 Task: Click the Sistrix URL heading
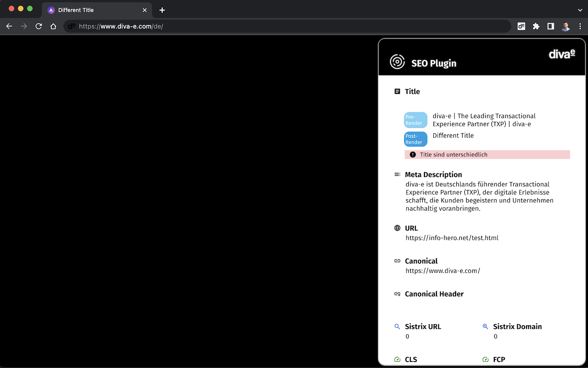423,327
